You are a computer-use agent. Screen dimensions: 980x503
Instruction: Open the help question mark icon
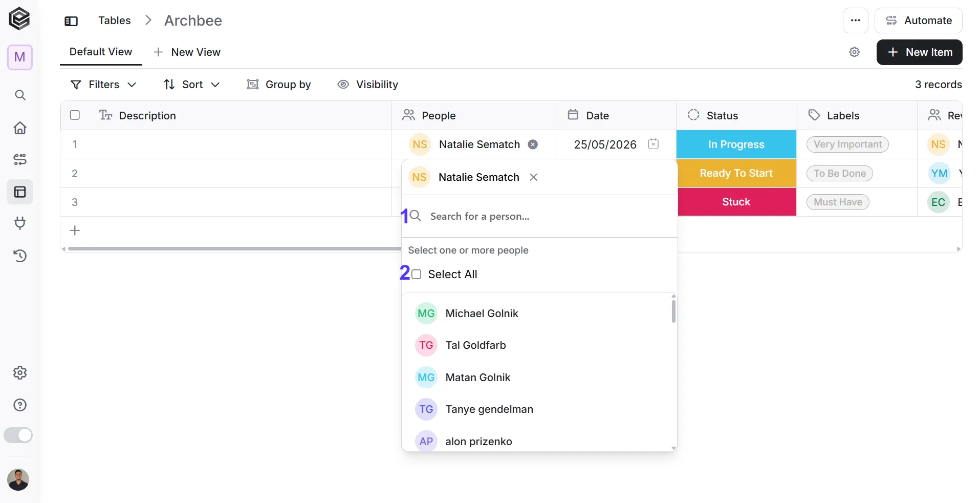pyautogui.click(x=20, y=405)
